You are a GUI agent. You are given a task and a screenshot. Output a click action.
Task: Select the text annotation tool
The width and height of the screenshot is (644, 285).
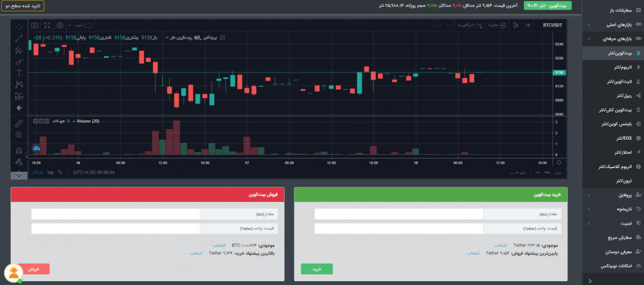[x=19, y=73]
